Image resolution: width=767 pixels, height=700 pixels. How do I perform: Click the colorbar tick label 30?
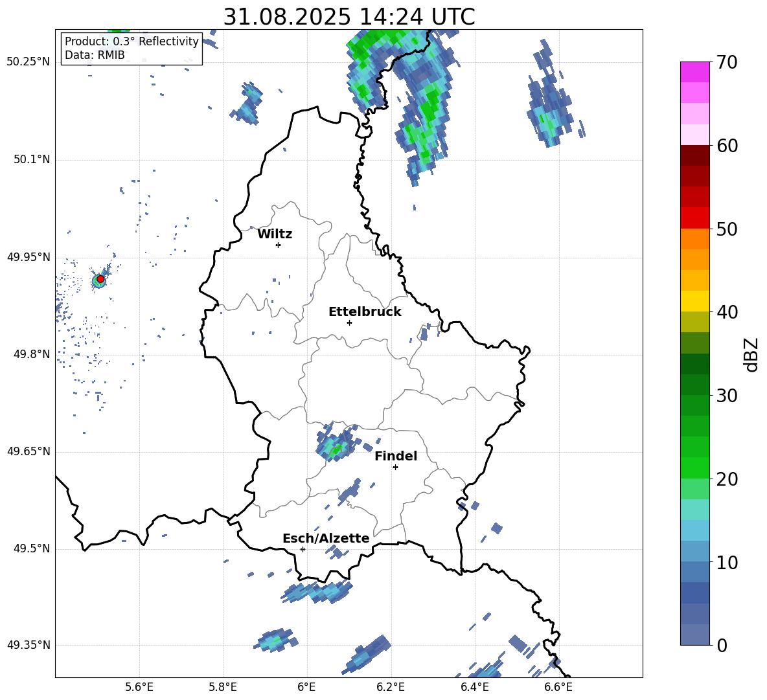(727, 396)
